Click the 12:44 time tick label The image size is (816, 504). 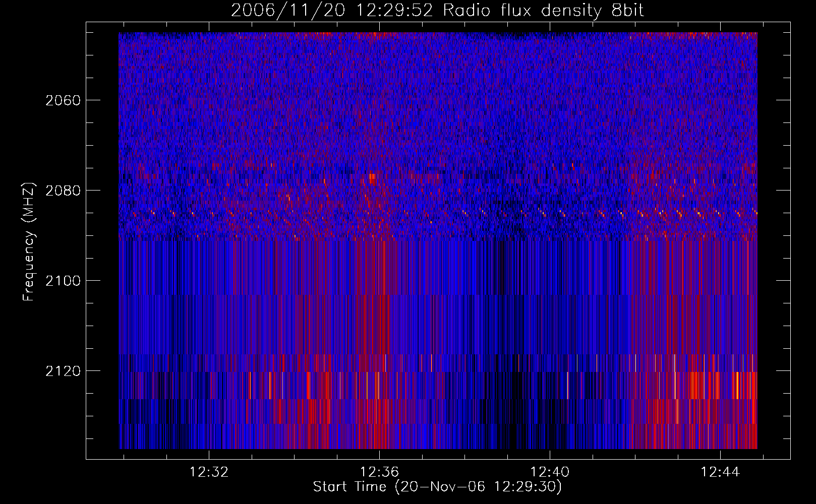click(720, 472)
